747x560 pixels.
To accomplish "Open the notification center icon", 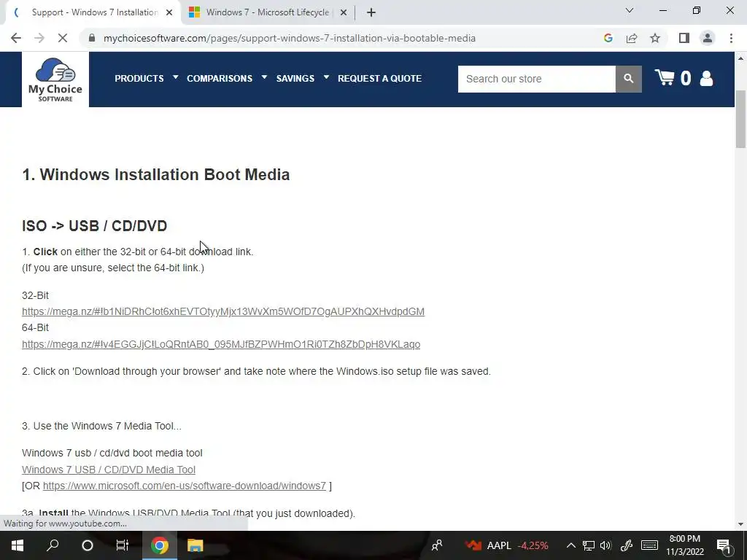I will tap(724, 545).
